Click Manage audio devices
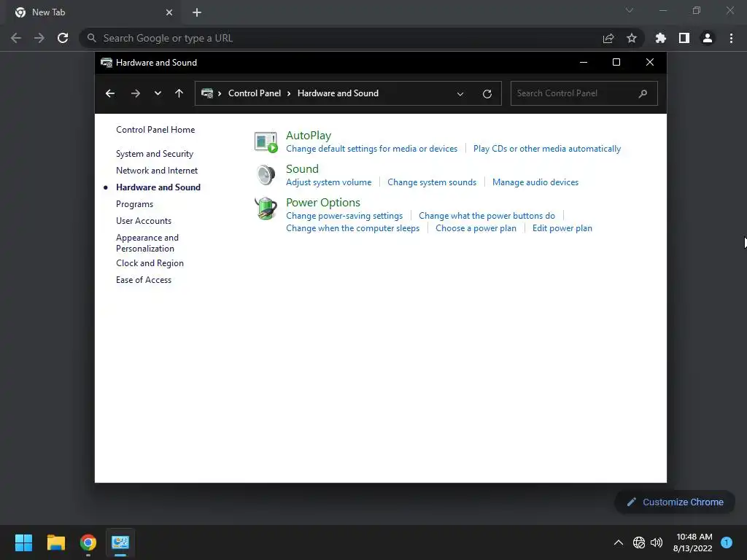This screenshot has height=560, width=747. pos(535,182)
